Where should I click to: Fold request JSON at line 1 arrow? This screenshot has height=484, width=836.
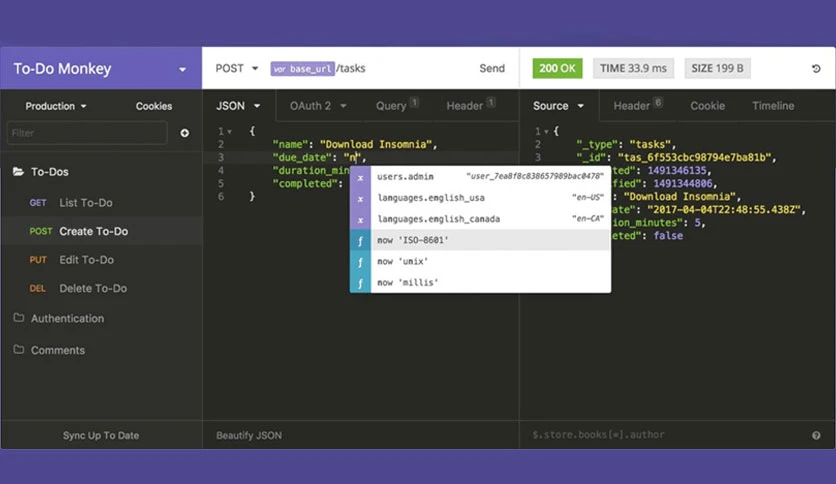coord(230,132)
